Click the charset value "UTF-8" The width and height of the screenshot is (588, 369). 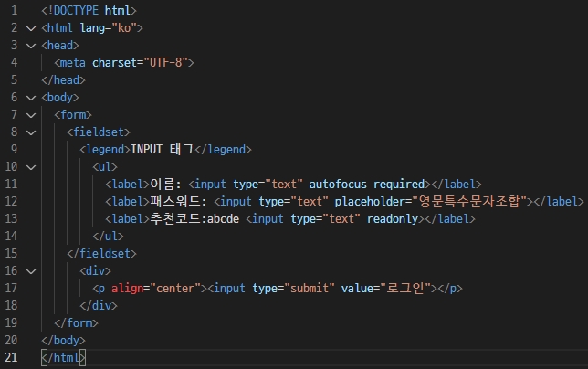click(166, 63)
